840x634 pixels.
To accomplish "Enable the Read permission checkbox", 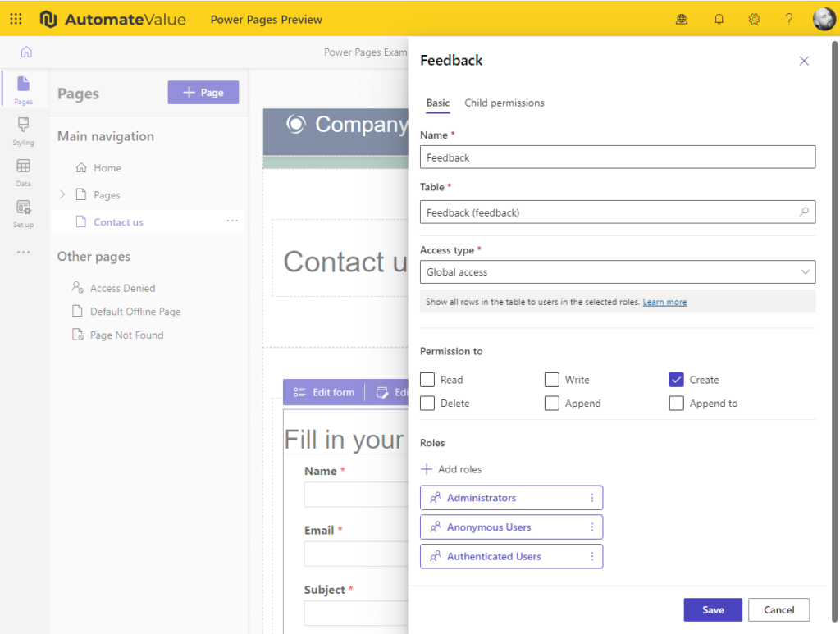I will point(427,379).
